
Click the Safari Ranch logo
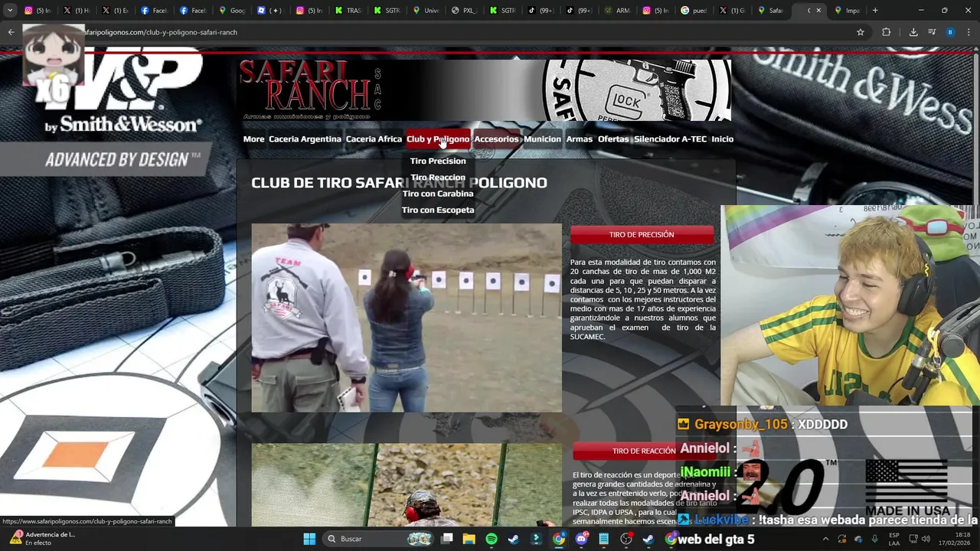pyautogui.click(x=310, y=90)
